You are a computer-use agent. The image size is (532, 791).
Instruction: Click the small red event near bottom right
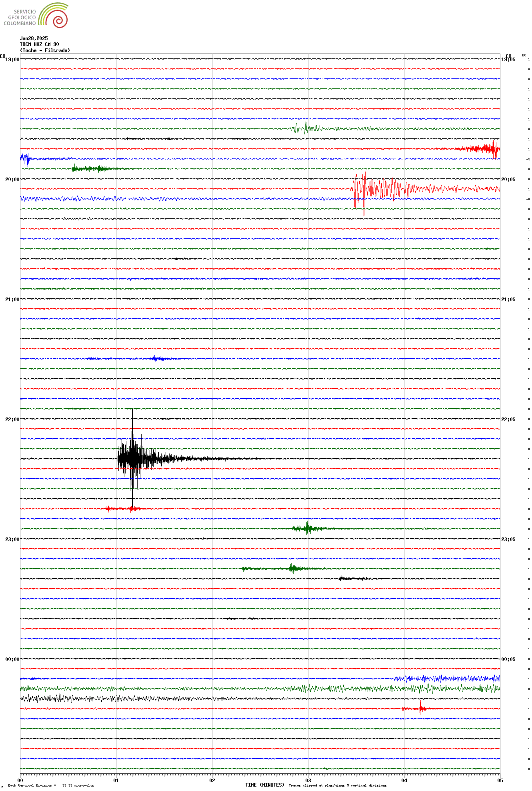pyautogui.click(x=420, y=709)
